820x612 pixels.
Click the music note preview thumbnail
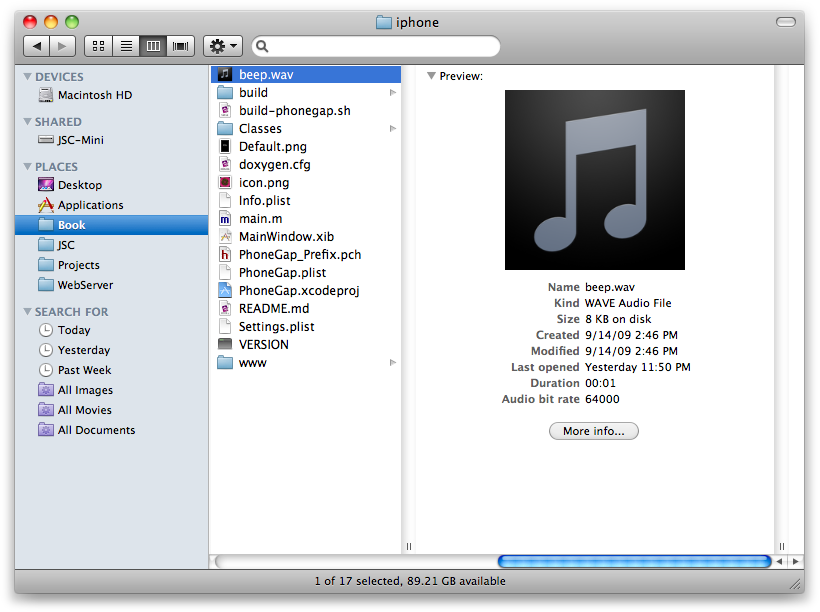click(x=595, y=180)
